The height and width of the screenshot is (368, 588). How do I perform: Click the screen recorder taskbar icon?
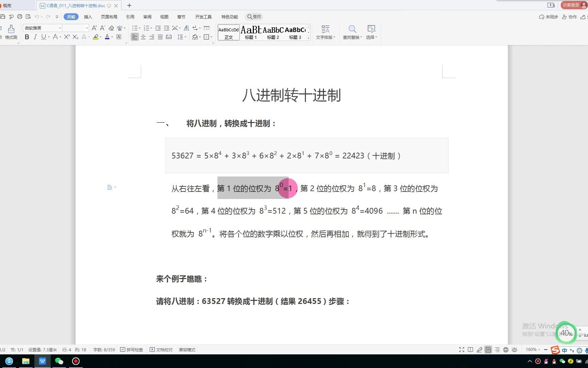pos(76,361)
